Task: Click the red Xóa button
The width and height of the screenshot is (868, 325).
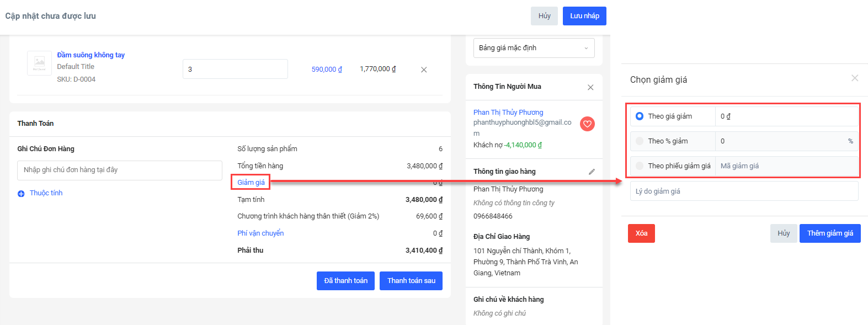Action: point(641,233)
